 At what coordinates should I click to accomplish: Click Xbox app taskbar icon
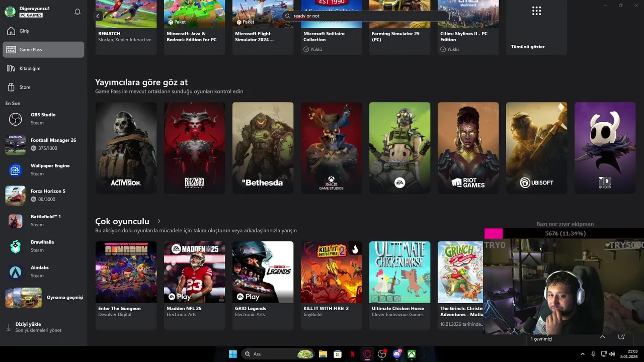coord(412,354)
